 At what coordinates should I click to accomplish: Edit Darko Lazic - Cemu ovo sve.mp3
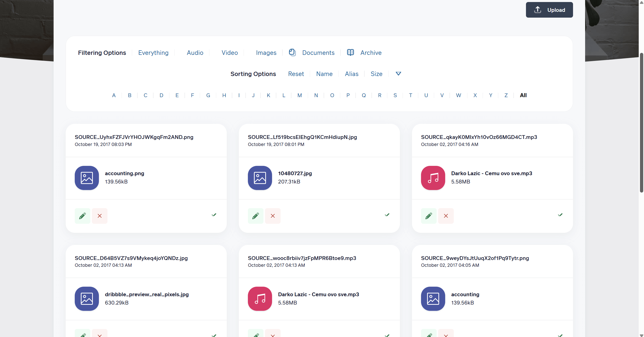pyautogui.click(x=429, y=216)
